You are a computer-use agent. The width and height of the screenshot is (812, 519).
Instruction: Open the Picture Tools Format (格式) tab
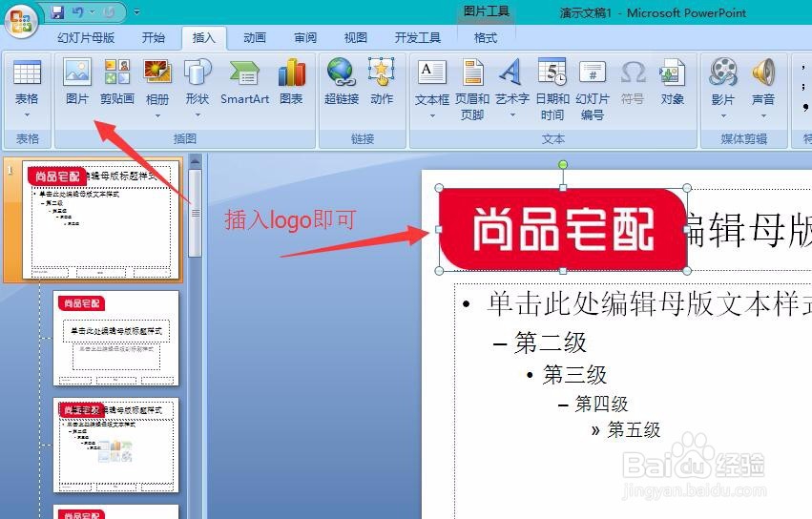pyautogui.click(x=486, y=38)
